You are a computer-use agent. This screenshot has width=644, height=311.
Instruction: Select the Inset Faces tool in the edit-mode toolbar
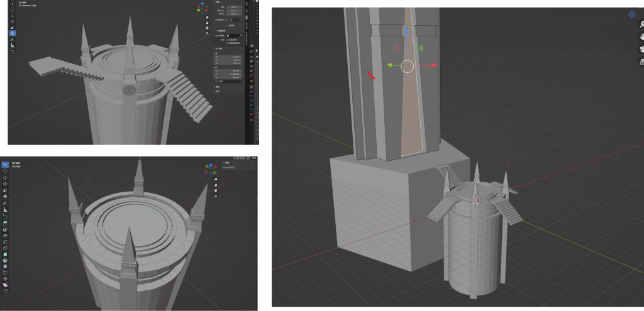[5, 229]
